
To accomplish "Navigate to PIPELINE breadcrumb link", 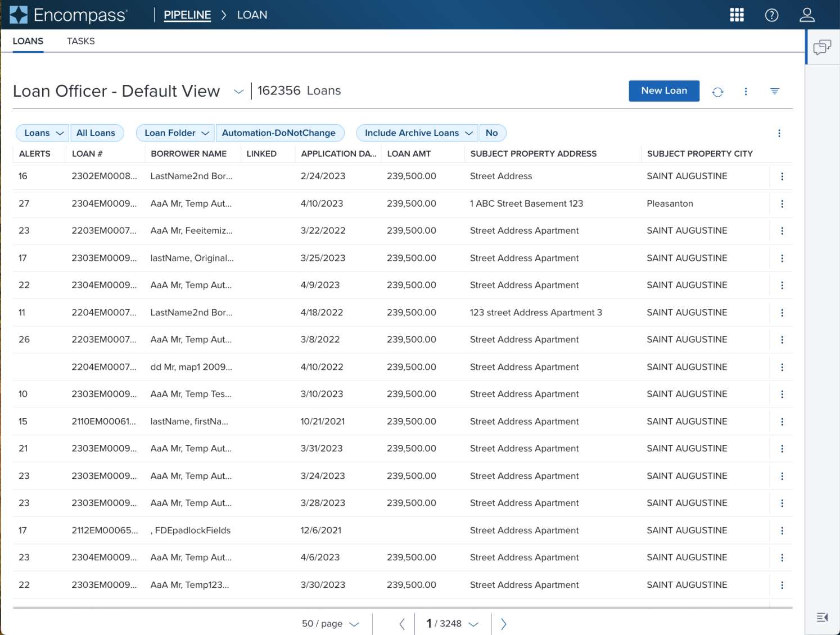I will tap(187, 15).
